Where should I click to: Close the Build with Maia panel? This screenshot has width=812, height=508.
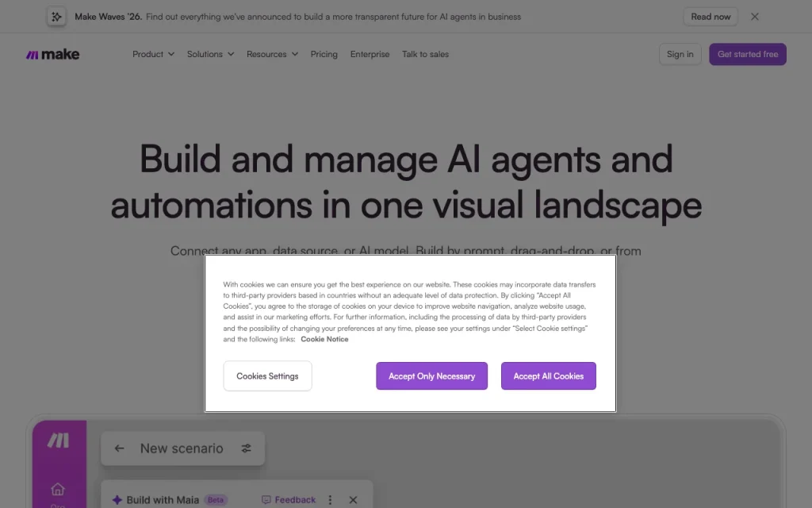pyautogui.click(x=353, y=500)
